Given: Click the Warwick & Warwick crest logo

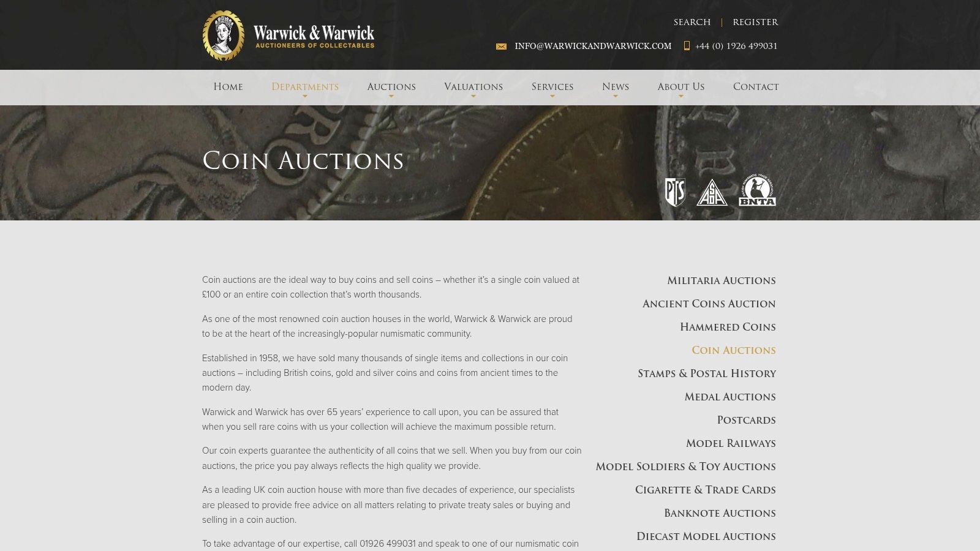Looking at the screenshot, I should (x=224, y=36).
